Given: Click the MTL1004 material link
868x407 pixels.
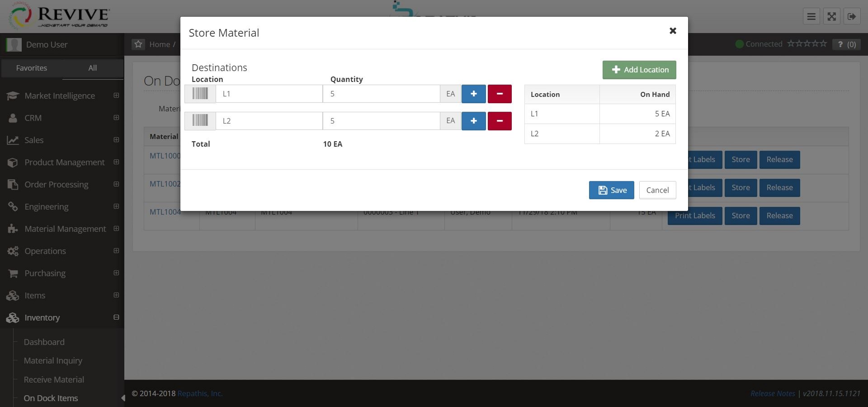Looking at the screenshot, I should pyautogui.click(x=165, y=212).
